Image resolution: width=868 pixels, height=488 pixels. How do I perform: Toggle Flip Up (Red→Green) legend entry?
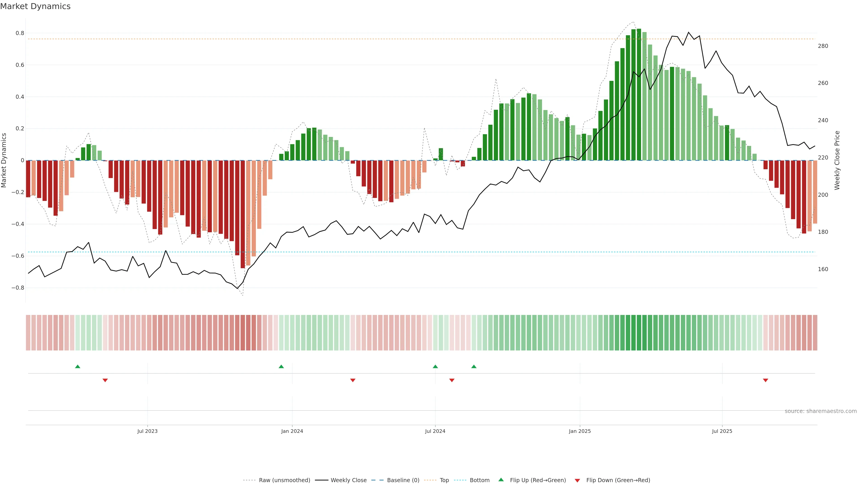[x=538, y=480]
